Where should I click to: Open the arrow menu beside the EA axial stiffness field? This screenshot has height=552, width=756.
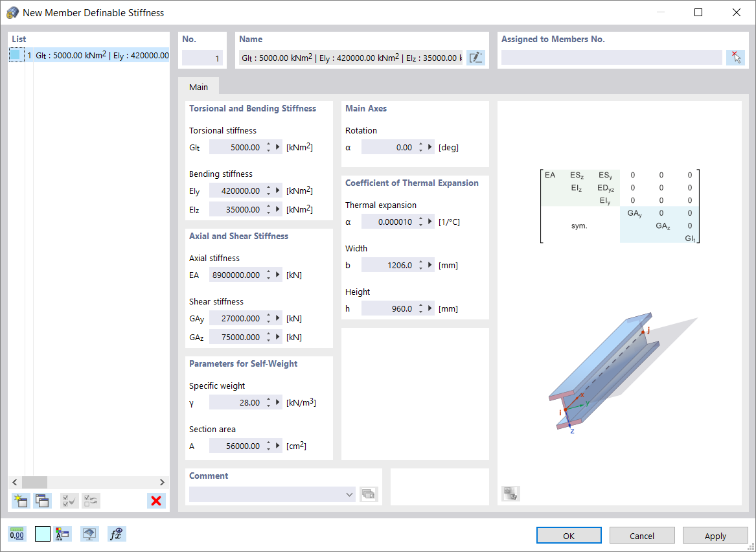tap(278, 275)
